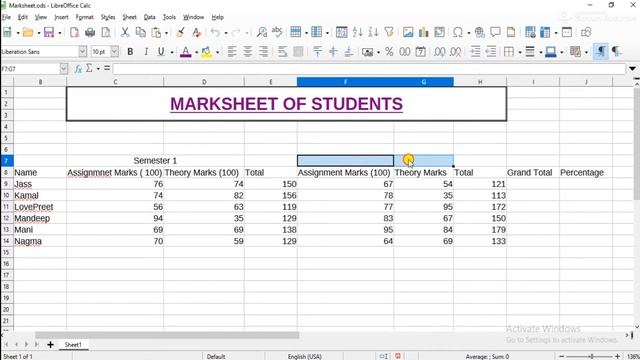Expand the Name Box dropdown
This screenshot has height=360, width=640.
(63, 69)
